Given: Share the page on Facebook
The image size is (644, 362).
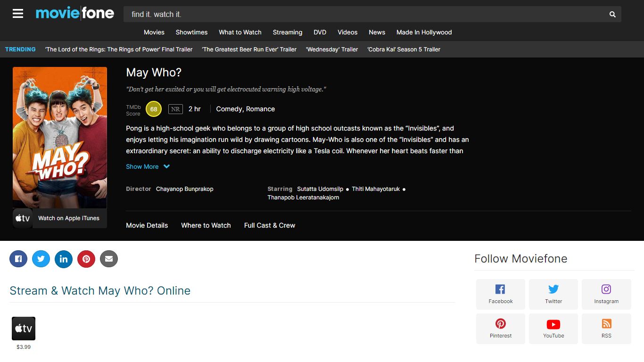Looking at the screenshot, I should pos(18,259).
